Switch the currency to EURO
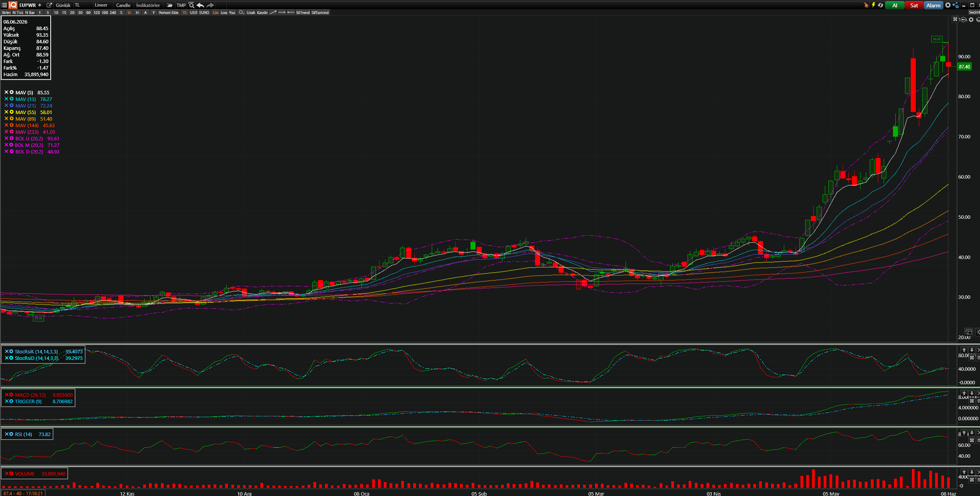The height and width of the screenshot is (496, 980). 204,12
